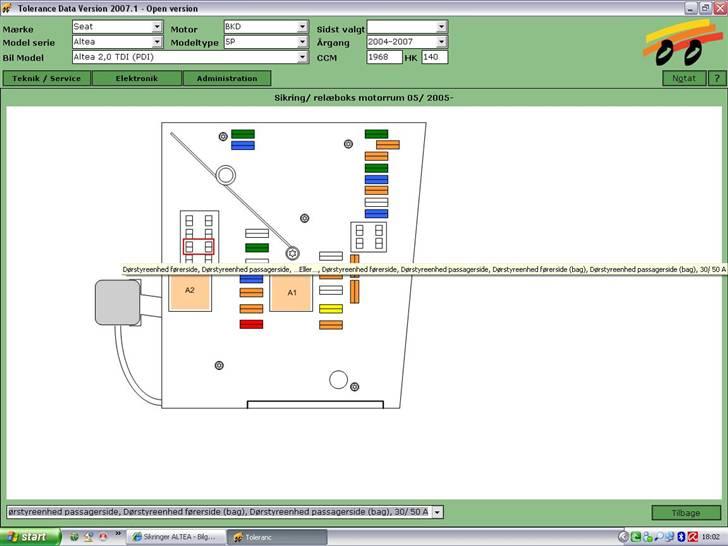
Task: Select the orange fuse below the yellow fuse
Action: [331, 325]
